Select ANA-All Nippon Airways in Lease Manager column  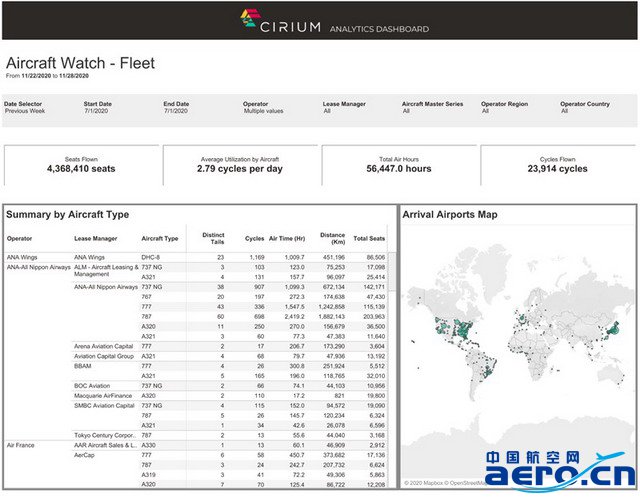106,287
